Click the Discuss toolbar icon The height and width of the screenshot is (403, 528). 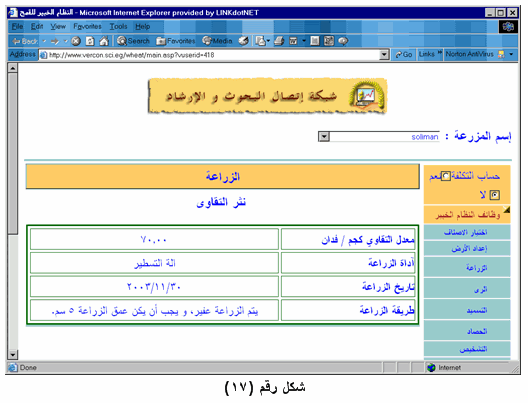click(x=315, y=41)
